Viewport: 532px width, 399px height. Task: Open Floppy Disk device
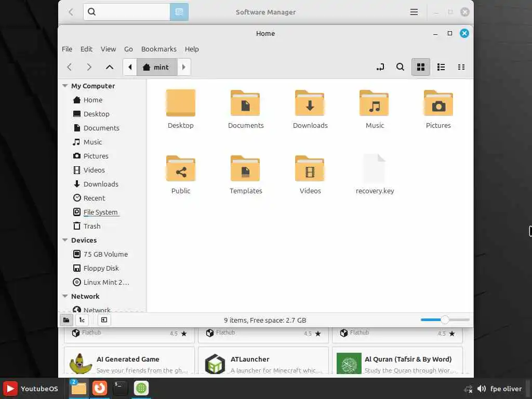[x=102, y=268]
